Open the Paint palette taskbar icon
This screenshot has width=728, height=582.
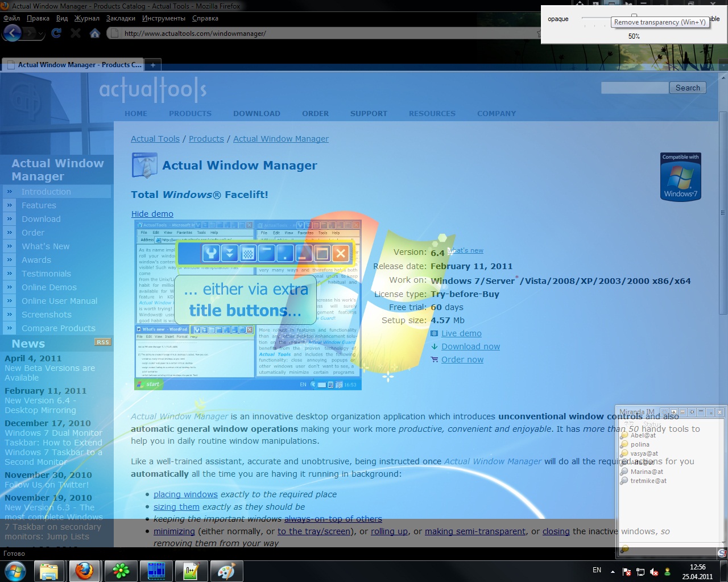coord(226,571)
